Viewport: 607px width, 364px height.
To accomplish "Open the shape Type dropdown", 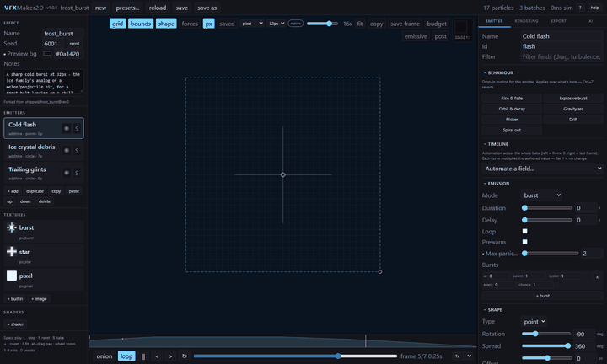I will (534, 322).
